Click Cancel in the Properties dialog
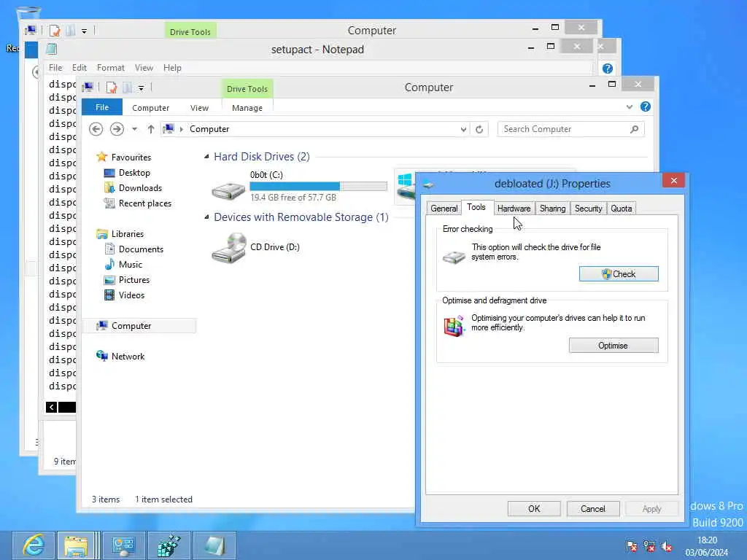The width and height of the screenshot is (747, 560). pyautogui.click(x=592, y=508)
